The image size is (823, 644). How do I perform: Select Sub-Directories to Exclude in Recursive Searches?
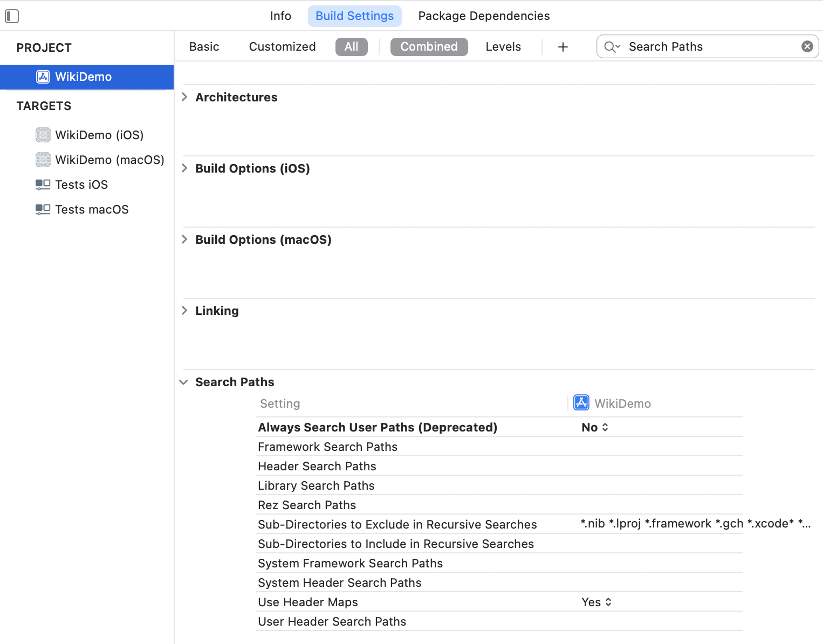tap(397, 524)
